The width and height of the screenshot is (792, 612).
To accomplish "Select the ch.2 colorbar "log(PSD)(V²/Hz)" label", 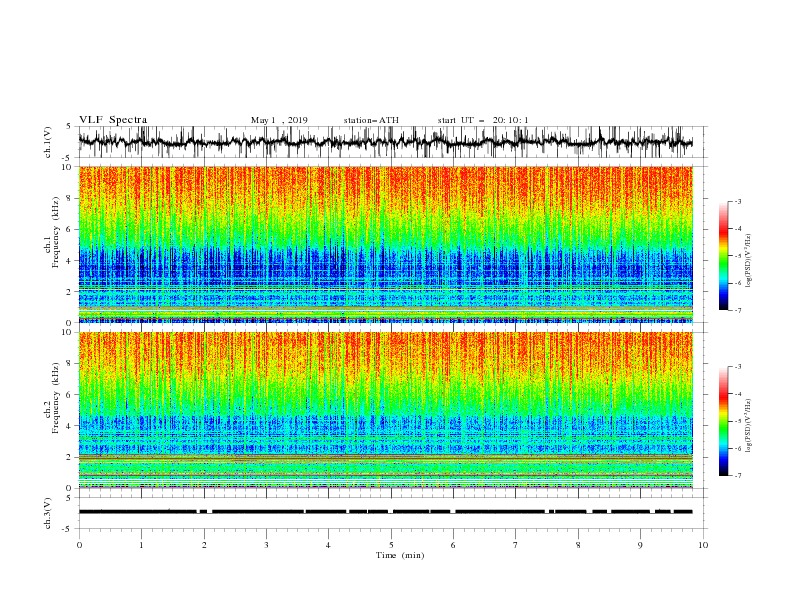I will click(x=748, y=426).
